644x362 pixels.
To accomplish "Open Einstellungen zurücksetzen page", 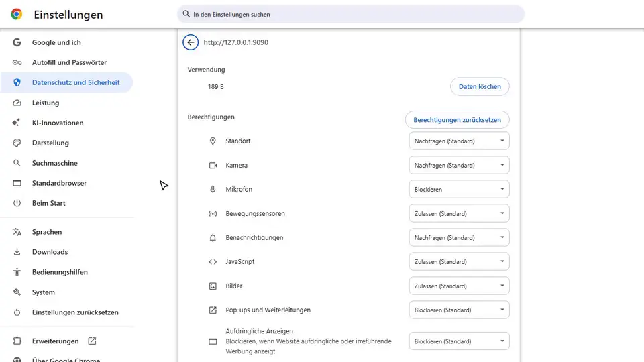I will click(66, 312).
